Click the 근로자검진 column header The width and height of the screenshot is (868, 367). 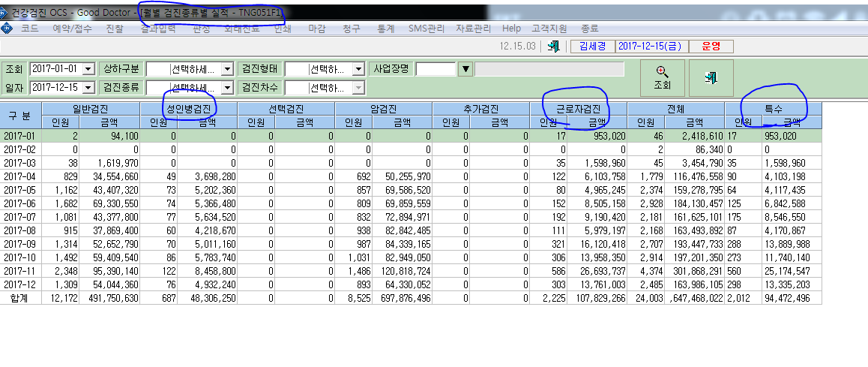tap(578, 110)
